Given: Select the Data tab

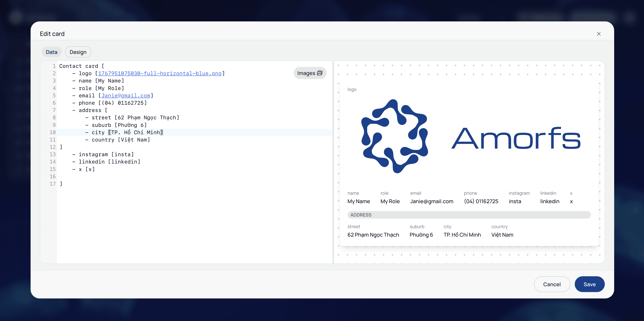Looking at the screenshot, I should click(51, 52).
